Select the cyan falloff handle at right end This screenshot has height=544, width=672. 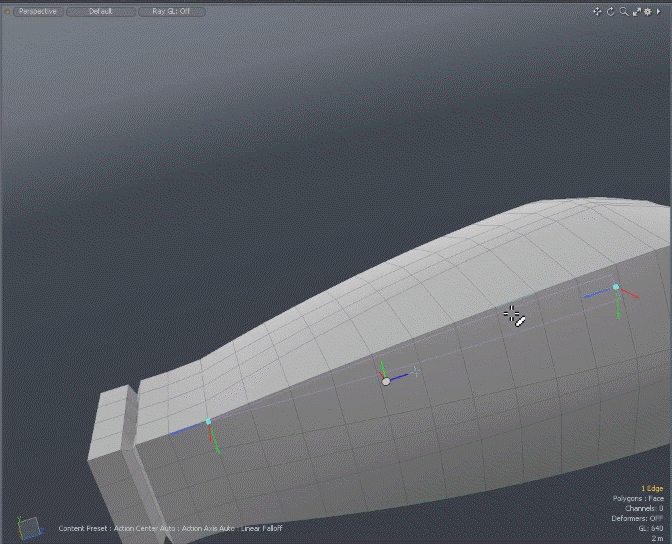point(616,287)
